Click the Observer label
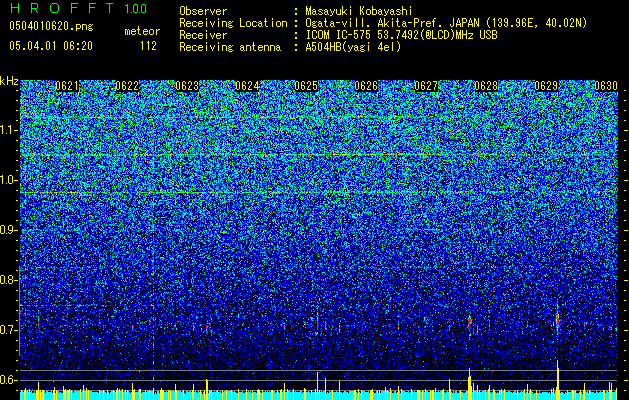 coord(203,11)
